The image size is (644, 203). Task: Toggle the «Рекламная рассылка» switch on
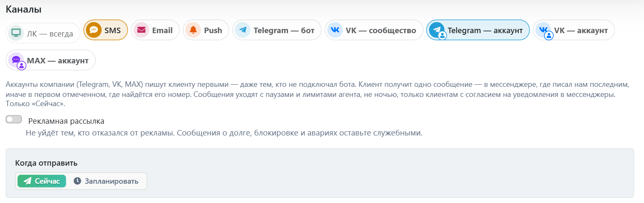14,120
